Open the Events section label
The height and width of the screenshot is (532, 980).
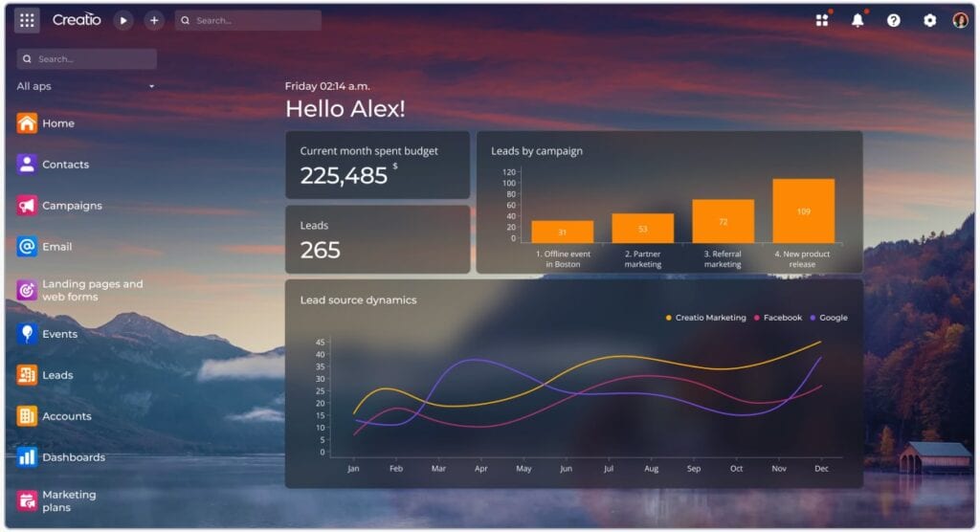coord(60,335)
